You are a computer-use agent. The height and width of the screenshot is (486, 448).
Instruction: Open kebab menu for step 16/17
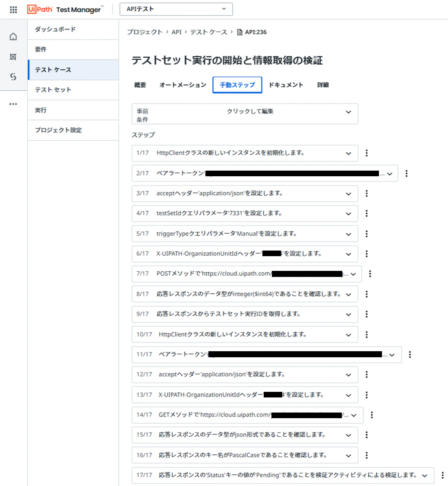[366, 455]
